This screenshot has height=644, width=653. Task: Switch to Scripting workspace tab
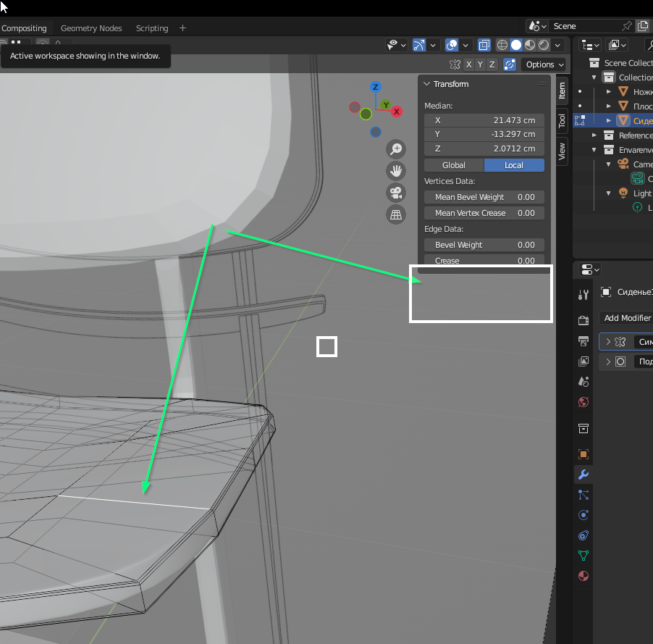[x=152, y=28]
